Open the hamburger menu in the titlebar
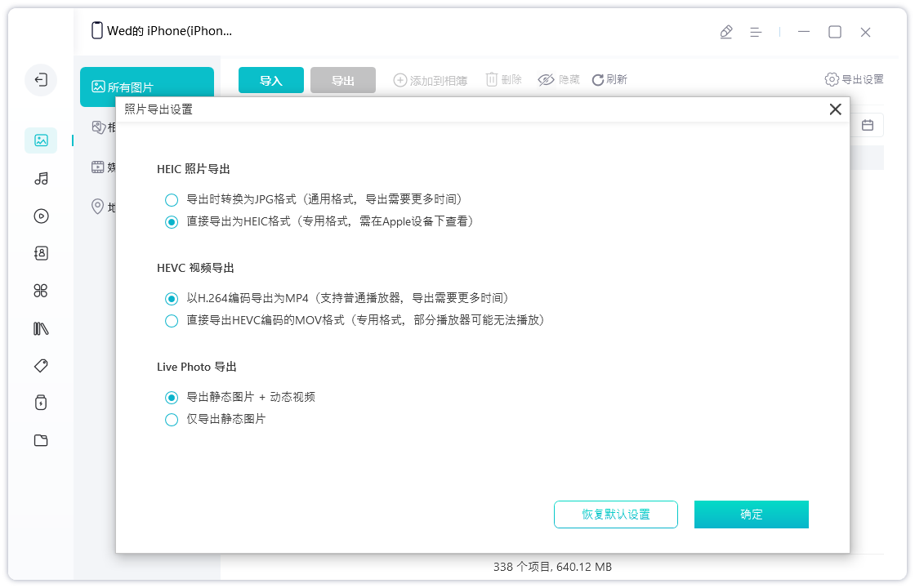The image size is (915, 588). 756,31
